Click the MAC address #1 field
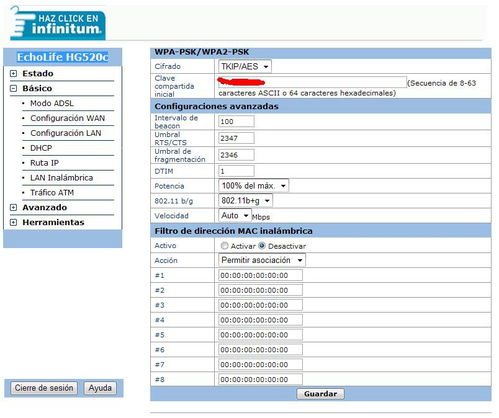 pos(261,275)
